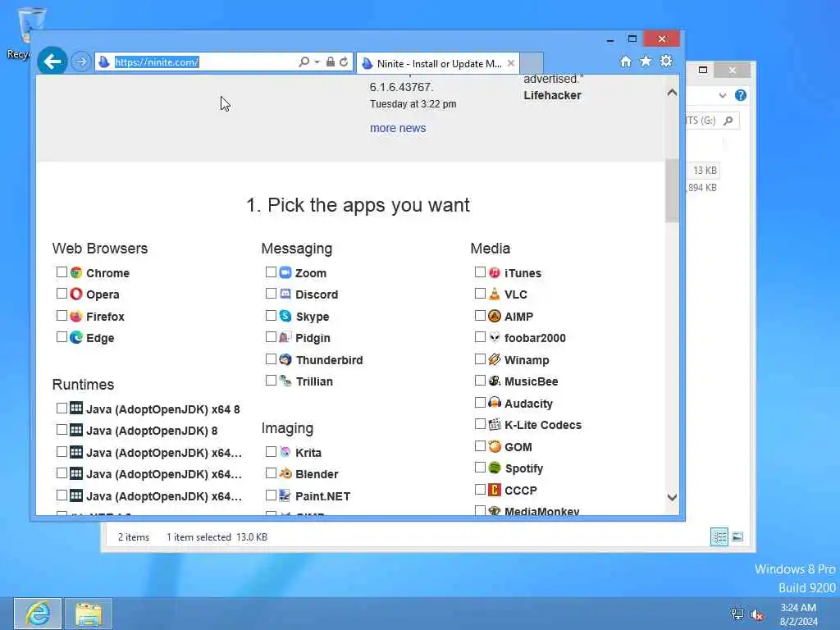Refresh the page with the reload button
The image size is (840, 630).
coord(344,62)
